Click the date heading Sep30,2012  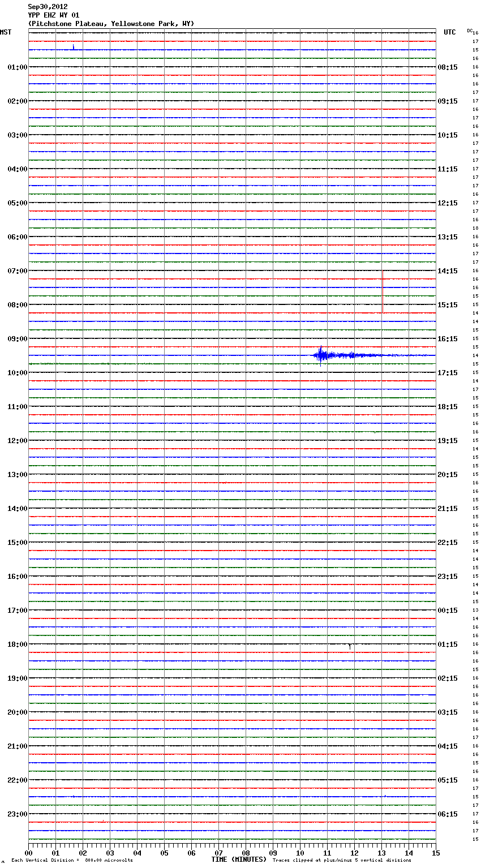(48, 7)
